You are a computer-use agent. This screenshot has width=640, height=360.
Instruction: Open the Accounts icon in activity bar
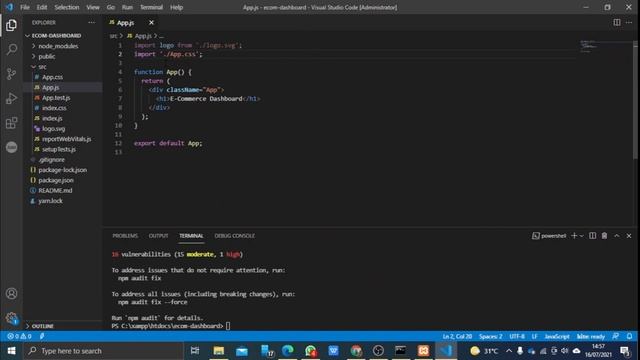tap(11, 293)
